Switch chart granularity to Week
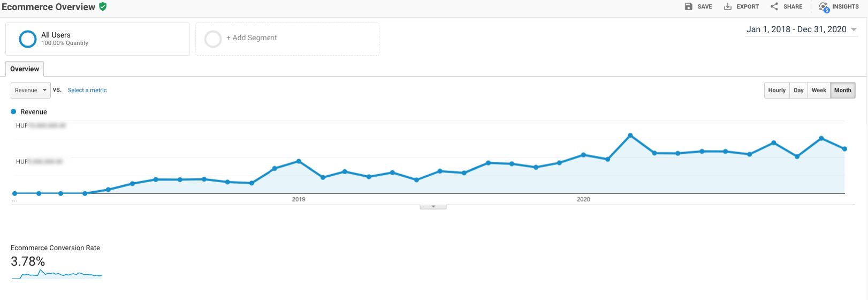The image size is (868, 300). click(x=819, y=91)
